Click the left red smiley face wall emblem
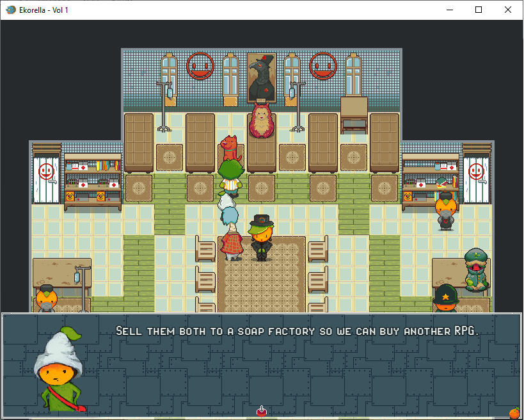Screen dimensions: 524x420 [x=200, y=66]
